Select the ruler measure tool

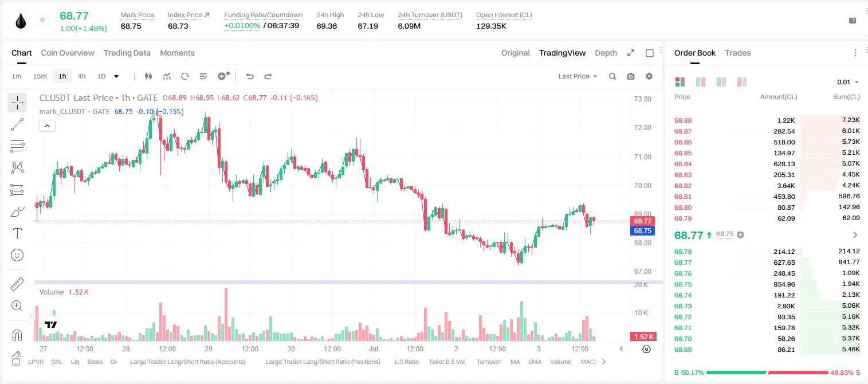tap(17, 284)
